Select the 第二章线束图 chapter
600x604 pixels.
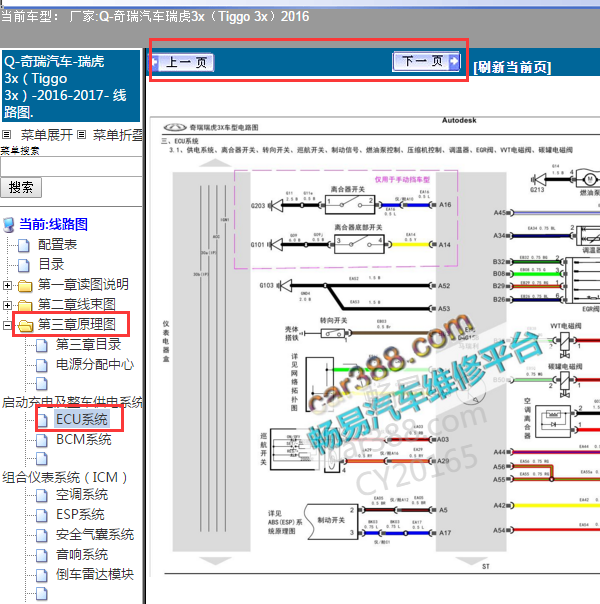click(x=77, y=304)
